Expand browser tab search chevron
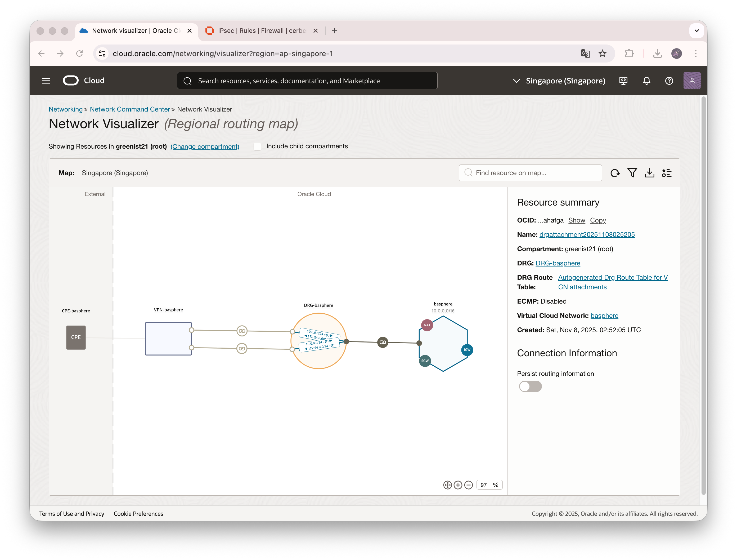This screenshot has height=560, width=737. tap(696, 31)
